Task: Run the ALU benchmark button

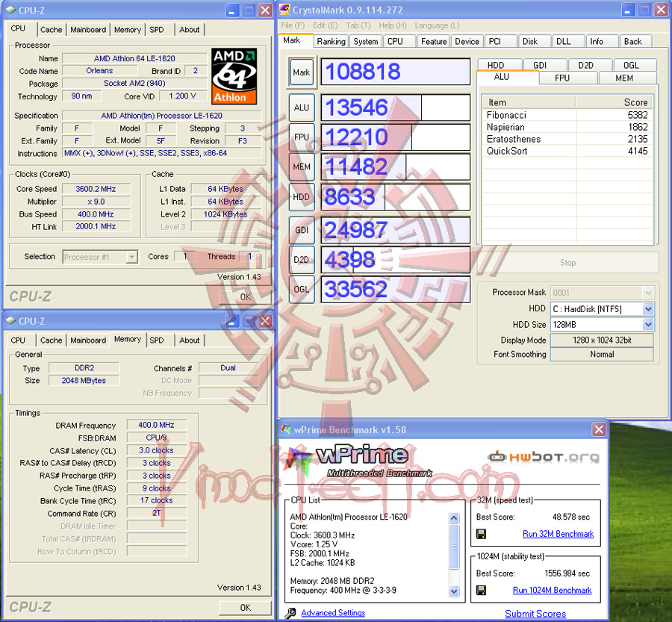Action: pyautogui.click(x=302, y=108)
